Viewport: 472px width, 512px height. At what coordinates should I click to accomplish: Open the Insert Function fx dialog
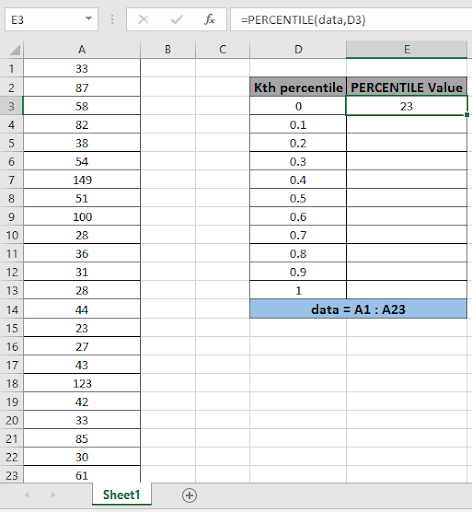coord(209,19)
